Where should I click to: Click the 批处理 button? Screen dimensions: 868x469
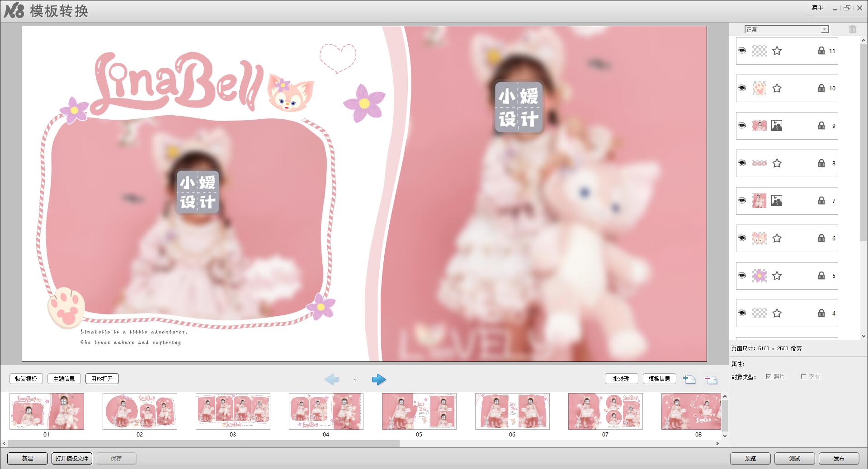pos(621,379)
